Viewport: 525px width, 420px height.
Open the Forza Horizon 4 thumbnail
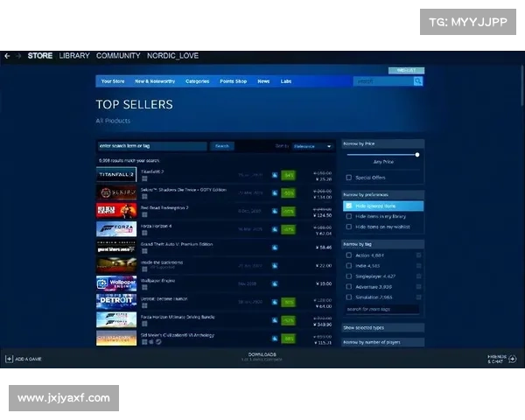point(116,229)
